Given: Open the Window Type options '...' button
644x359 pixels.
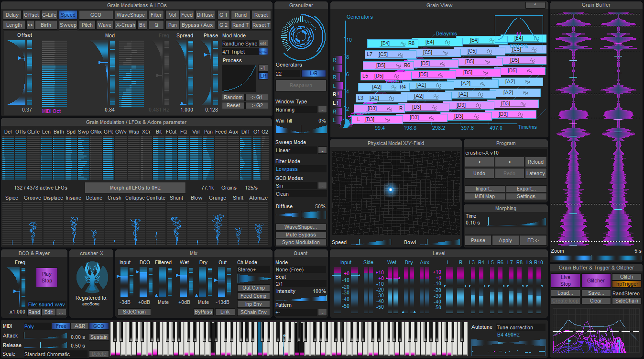Looking at the screenshot, I should tap(322, 110).
